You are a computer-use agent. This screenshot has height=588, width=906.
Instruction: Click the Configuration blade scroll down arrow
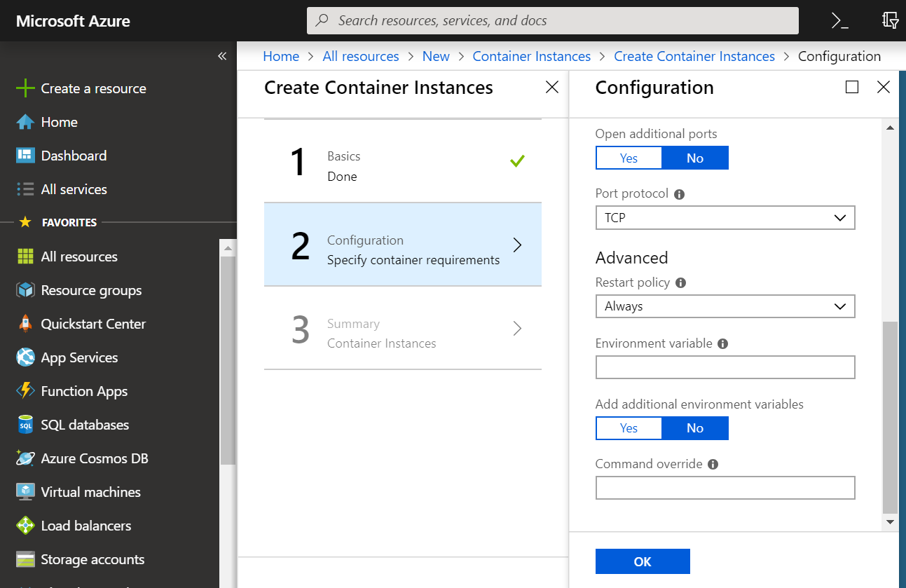click(x=890, y=522)
